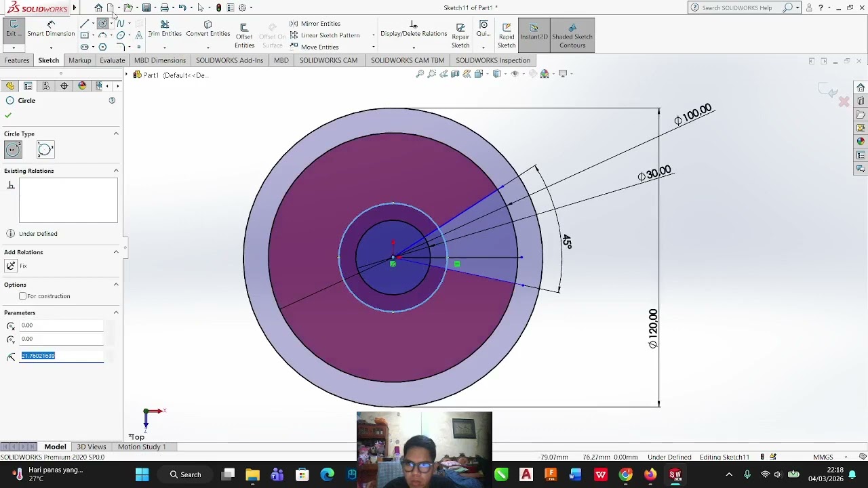Open the SOLIDWORKS Inspection tab
Screen dimensions: 868x488
click(x=493, y=60)
